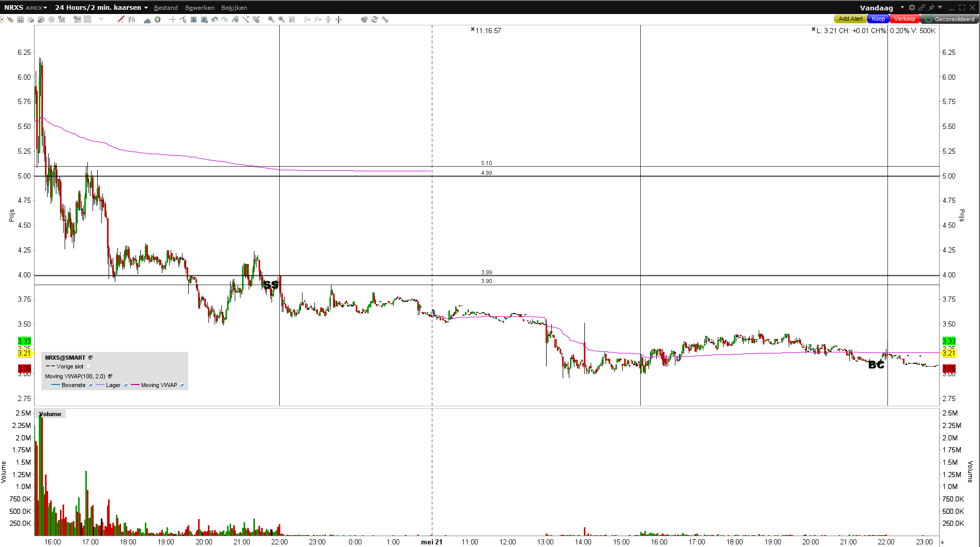Close the 11:16:57 time label
The image size is (980, 547).
click(473, 29)
